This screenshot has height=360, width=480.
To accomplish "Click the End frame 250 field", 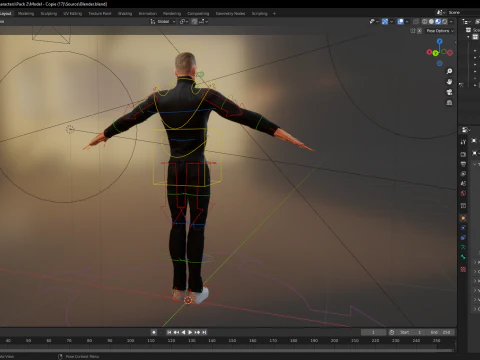I will pos(442,332).
